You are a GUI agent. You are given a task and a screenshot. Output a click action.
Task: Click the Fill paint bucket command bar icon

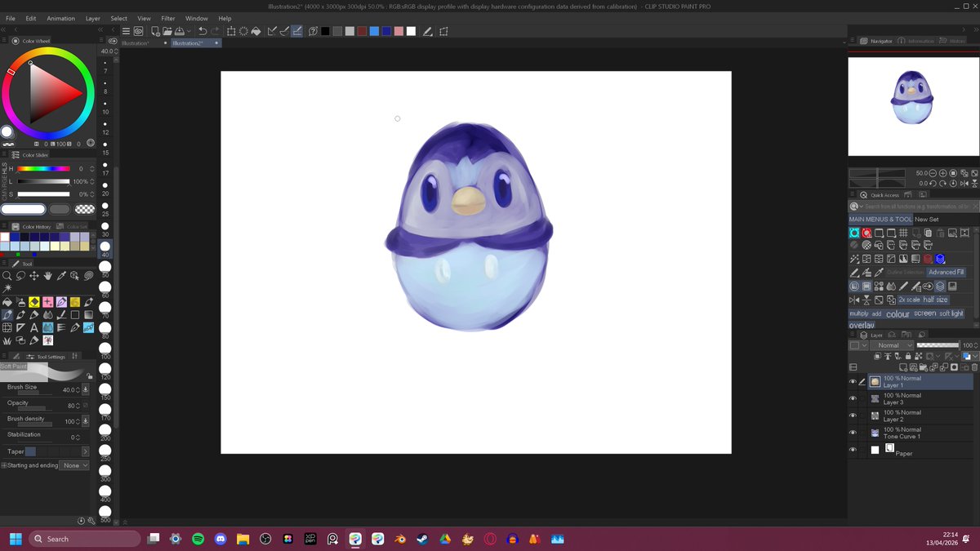coord(256,32)
